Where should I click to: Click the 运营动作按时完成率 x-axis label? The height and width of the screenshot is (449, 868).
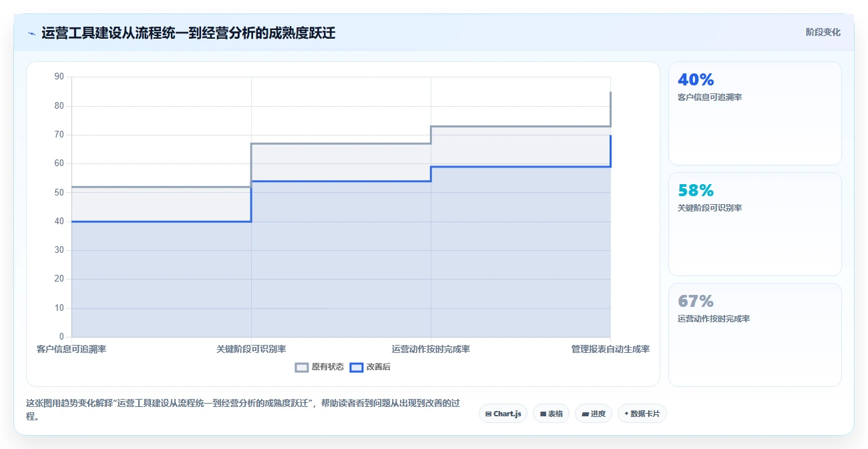click(x=431, y=349)
